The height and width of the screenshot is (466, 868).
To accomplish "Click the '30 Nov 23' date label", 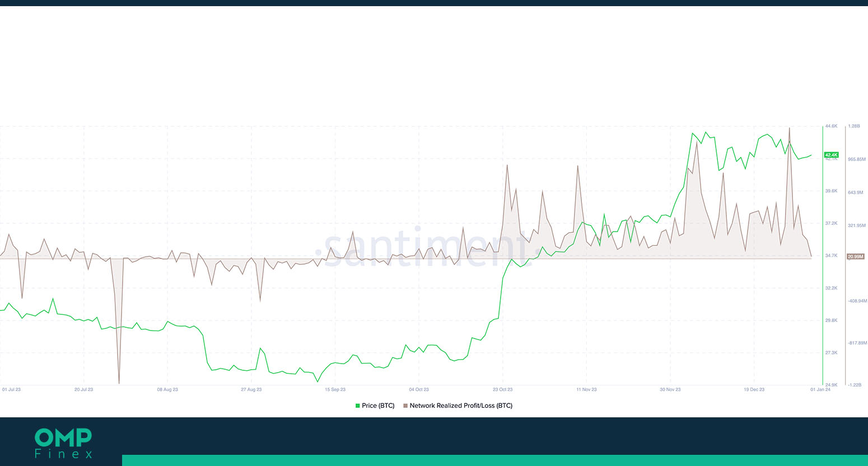I will [670, 389].
